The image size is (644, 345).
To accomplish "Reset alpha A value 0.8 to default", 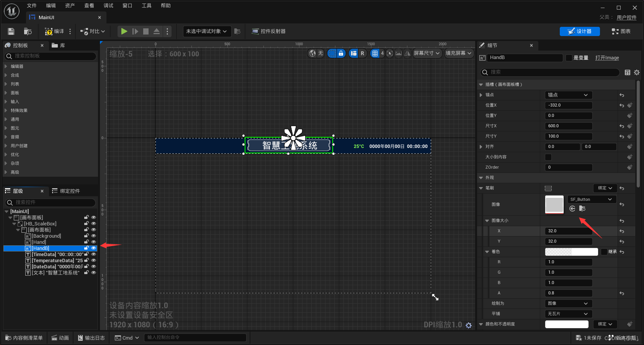I will 622,293.
